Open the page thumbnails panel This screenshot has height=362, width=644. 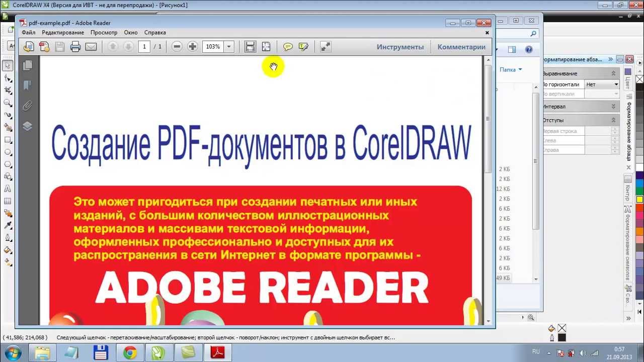coord(28,65)
